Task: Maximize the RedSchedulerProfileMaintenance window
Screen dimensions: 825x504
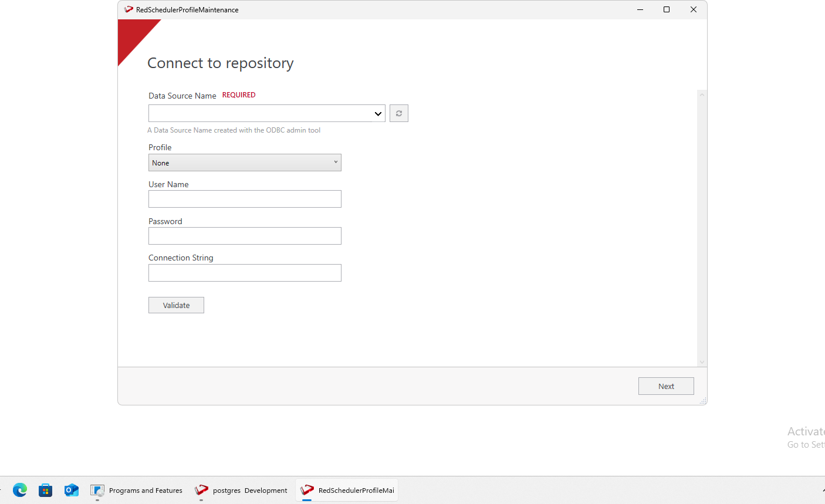Action: [667, 9]
